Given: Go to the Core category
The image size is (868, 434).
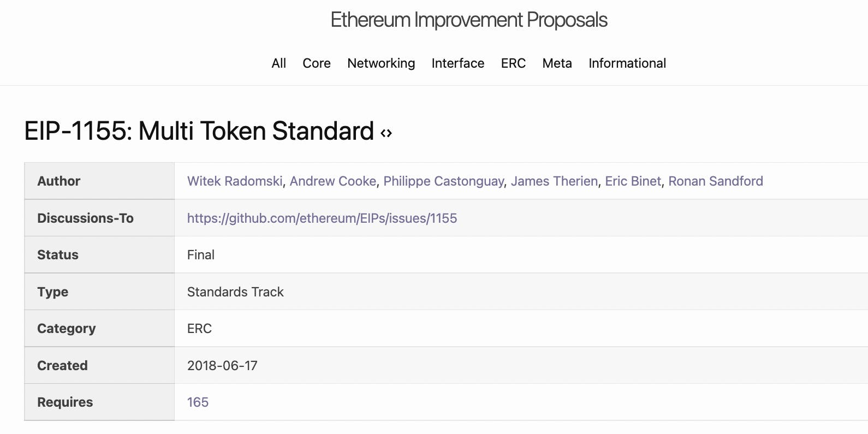Looking at the screenshot, I should pos(317,63).
